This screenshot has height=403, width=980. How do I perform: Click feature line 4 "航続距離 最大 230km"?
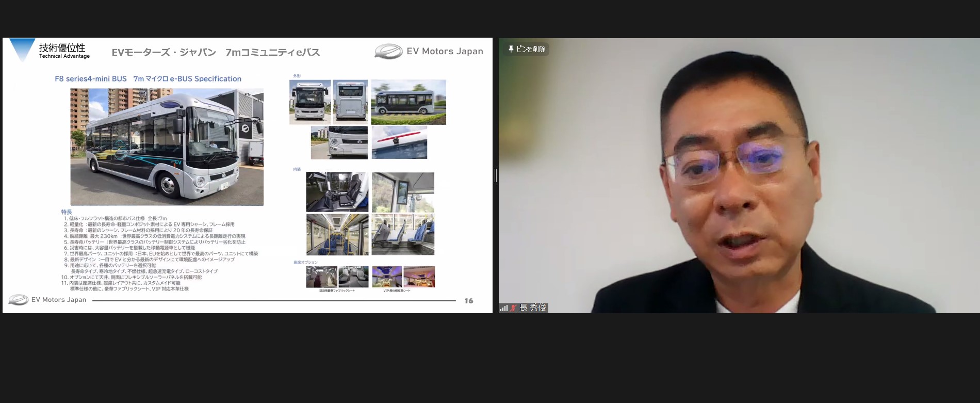point(154,236)
